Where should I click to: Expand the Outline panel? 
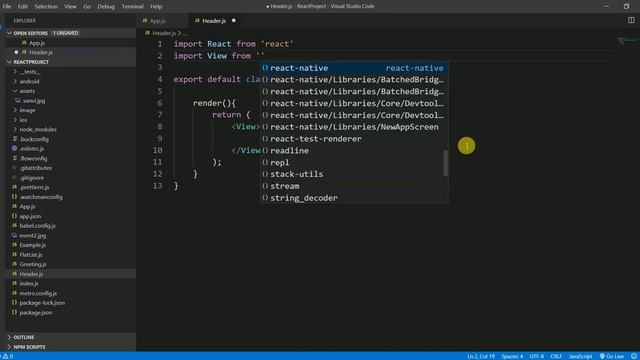click(9, 337)
